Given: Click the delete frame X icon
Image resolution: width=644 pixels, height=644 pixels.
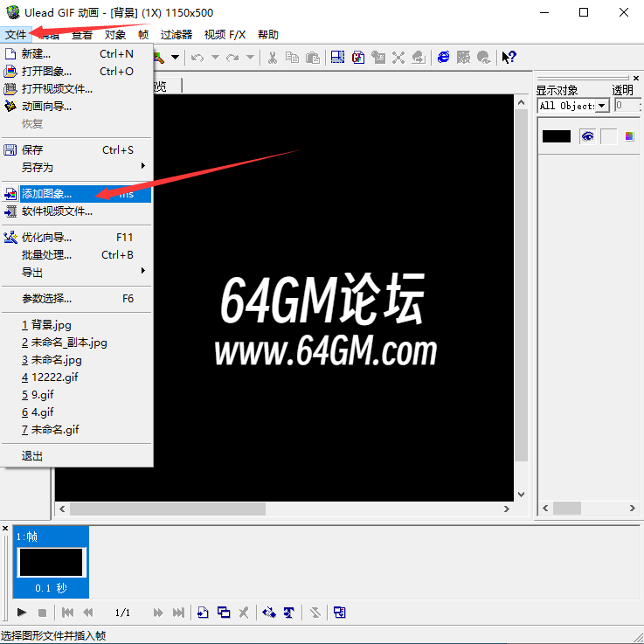Looking at the screenshot, I should point(244,613).
